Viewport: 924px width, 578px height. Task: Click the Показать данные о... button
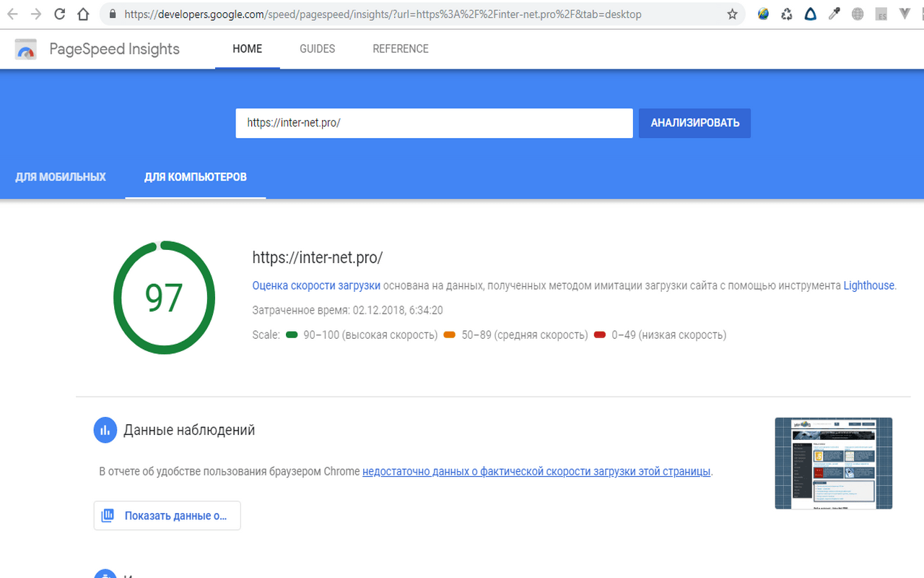coord(167,516)
